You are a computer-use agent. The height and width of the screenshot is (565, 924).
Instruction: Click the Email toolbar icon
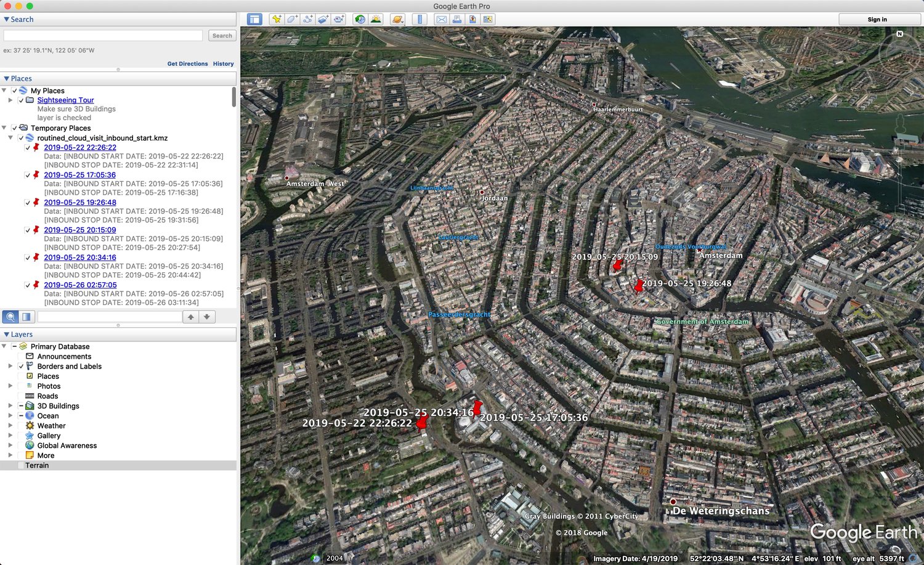click(442, 19)
